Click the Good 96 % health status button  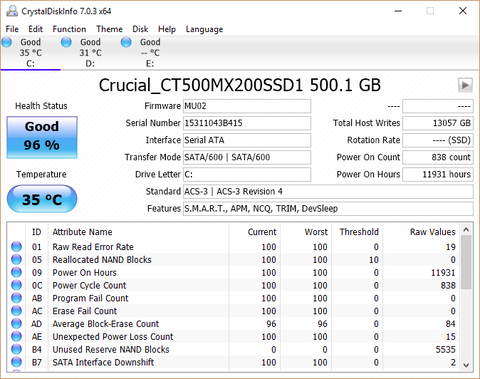[x=42, y=137]
